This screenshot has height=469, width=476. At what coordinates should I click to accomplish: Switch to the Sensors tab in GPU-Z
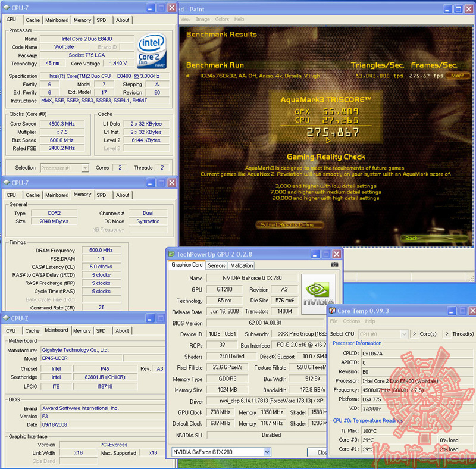pos(216,265)
